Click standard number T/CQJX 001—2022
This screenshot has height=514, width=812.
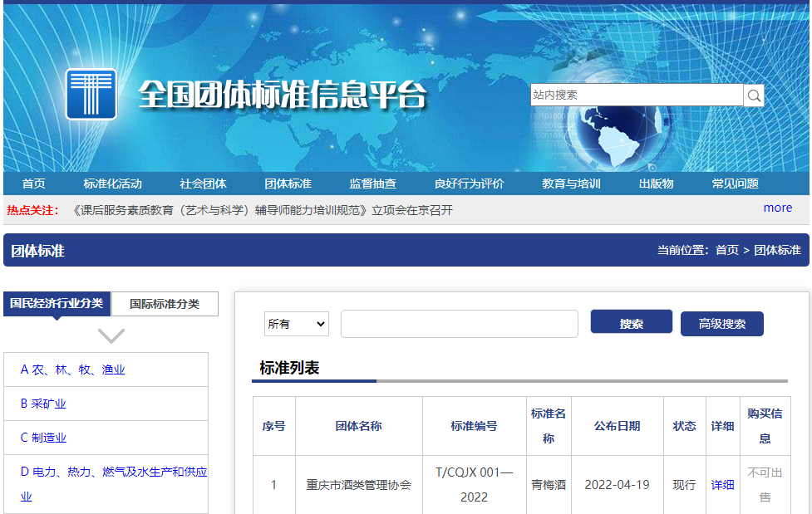click(x=474, y=484)
